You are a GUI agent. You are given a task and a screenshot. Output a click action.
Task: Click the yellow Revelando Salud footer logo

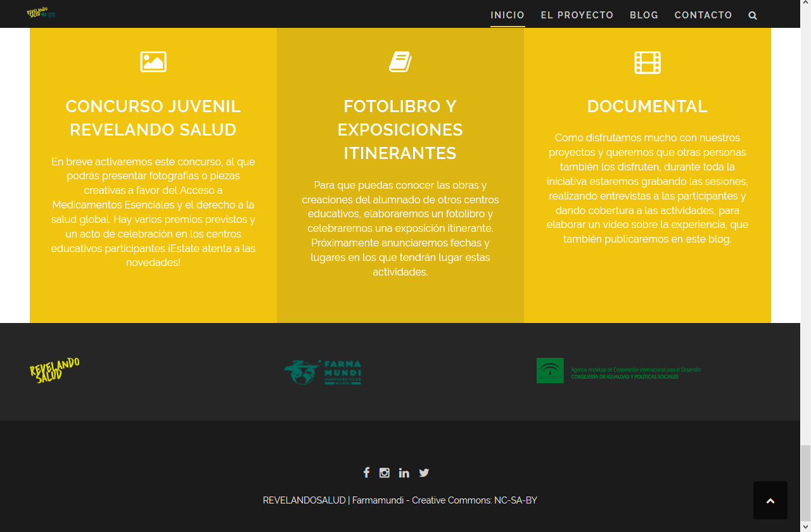(54, 370)
